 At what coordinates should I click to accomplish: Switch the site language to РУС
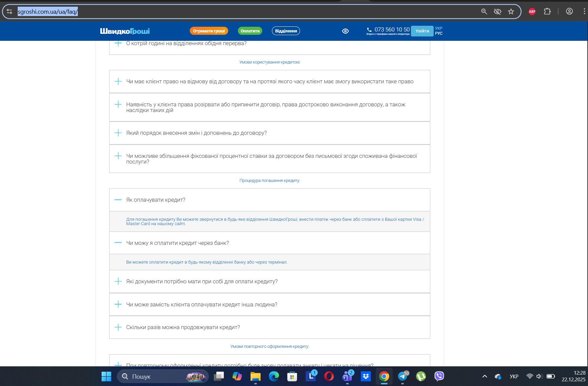click(439, 33)
